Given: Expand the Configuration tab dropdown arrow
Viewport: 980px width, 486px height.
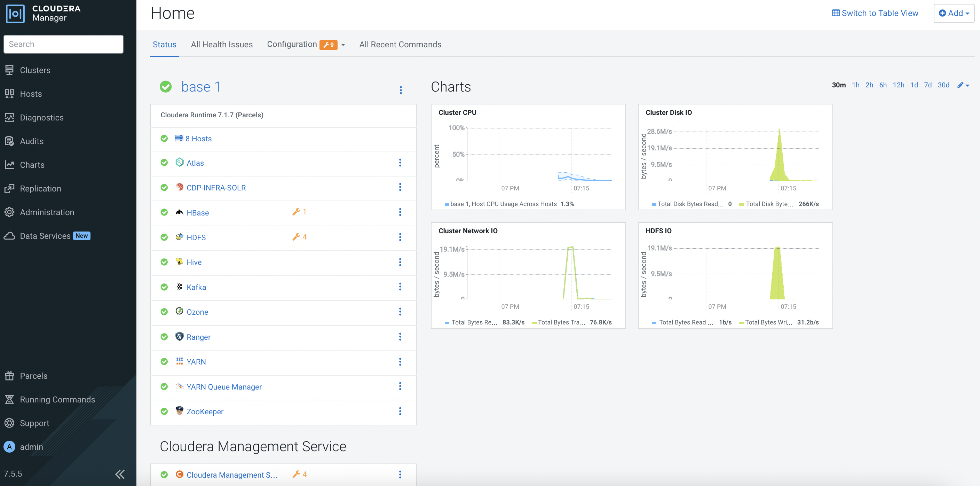Looking at the screenshot, I should (343, 45).
